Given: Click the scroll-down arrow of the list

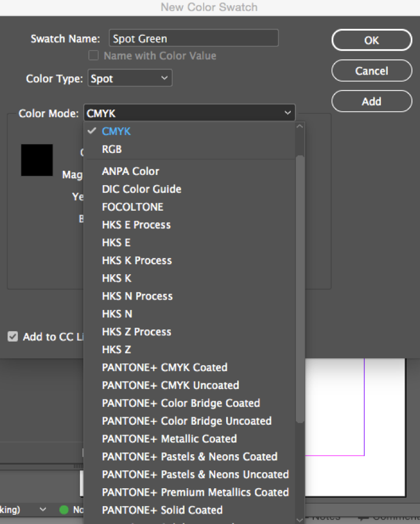Looking at the screenshot, I should click(x=300, y=519).
